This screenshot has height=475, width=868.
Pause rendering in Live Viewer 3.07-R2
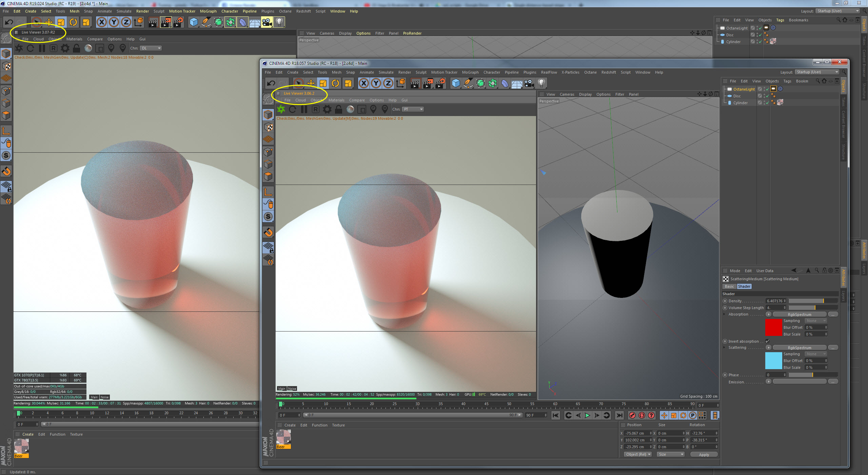[42, 48]
